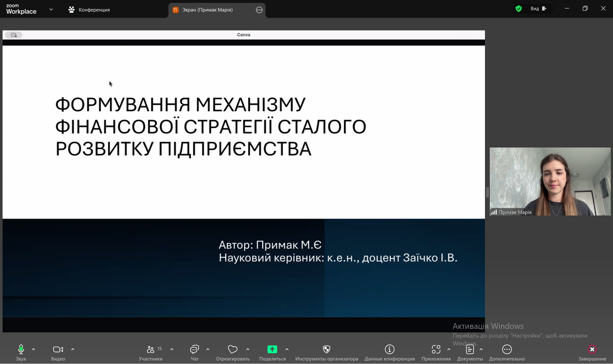
Task: Open Инструменты организатора shield icon
Action: [x=326, y=350]
